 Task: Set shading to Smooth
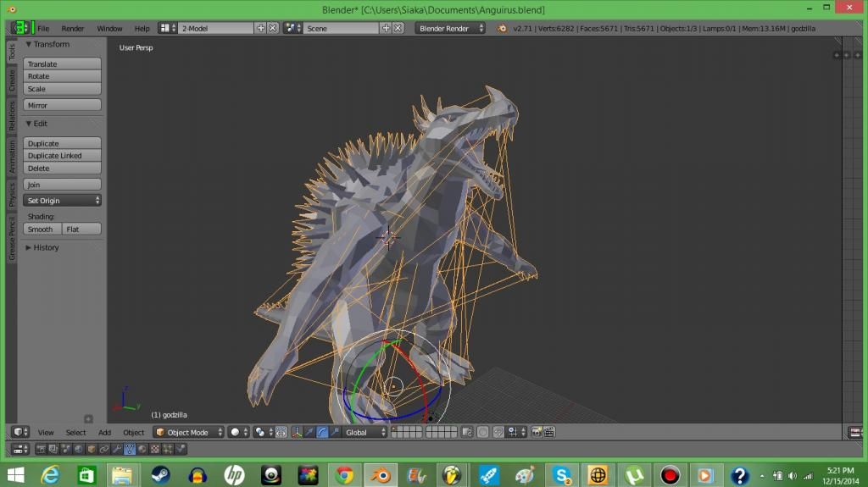[42, 230]
